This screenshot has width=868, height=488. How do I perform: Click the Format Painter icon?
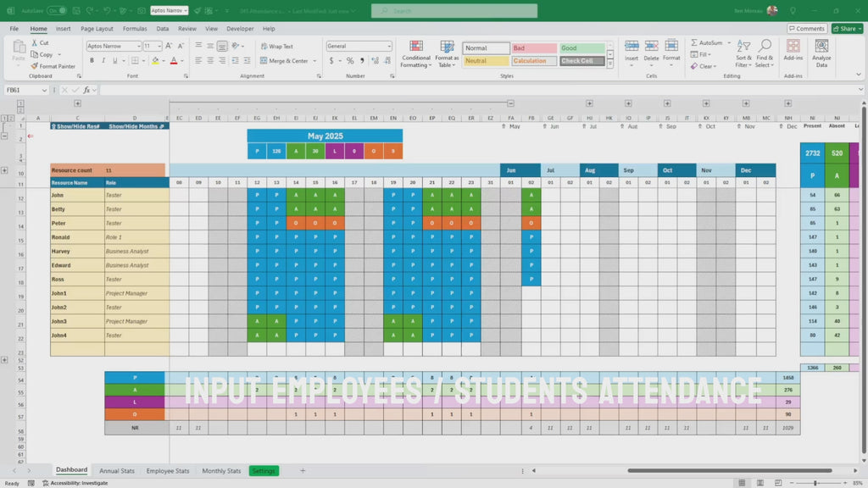35,66
